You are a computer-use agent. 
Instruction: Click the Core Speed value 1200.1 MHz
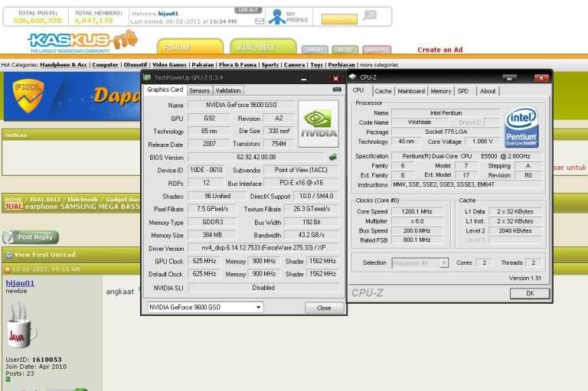point(416,211)
